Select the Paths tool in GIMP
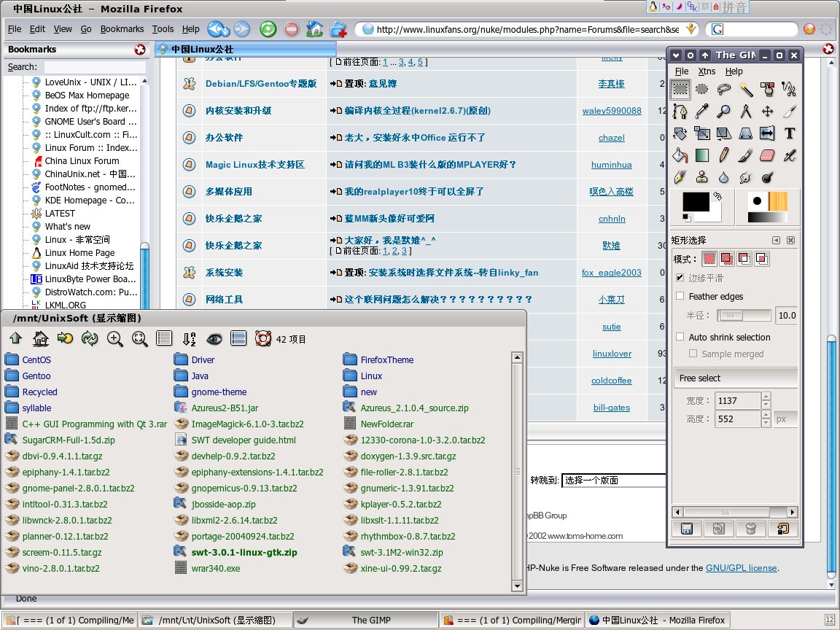Image resolution: width=840 pixels, height=630 pixels. pyautogui.click(x=680, y=111)
